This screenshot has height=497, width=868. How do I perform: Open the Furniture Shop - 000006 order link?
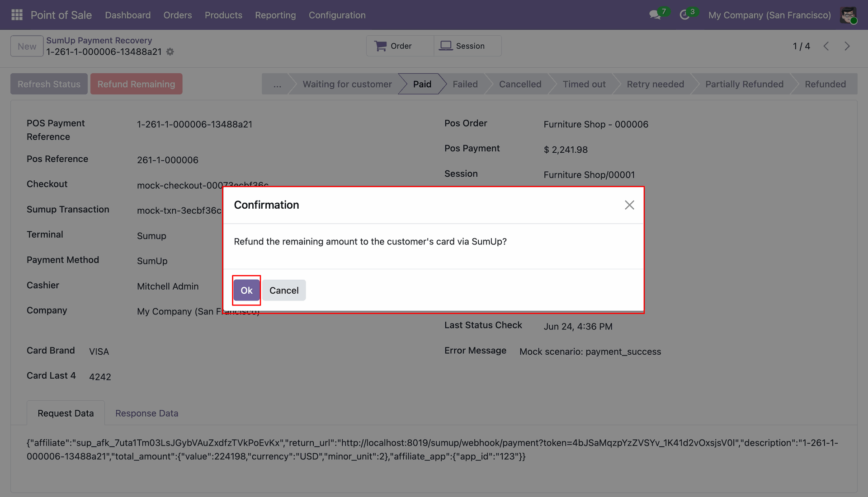(596, 124)
